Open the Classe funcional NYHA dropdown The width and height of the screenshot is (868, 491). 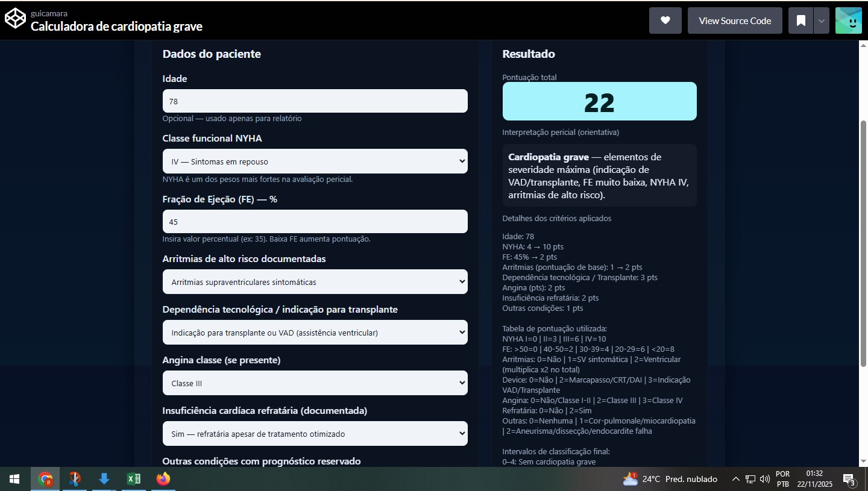pos(315,161)
